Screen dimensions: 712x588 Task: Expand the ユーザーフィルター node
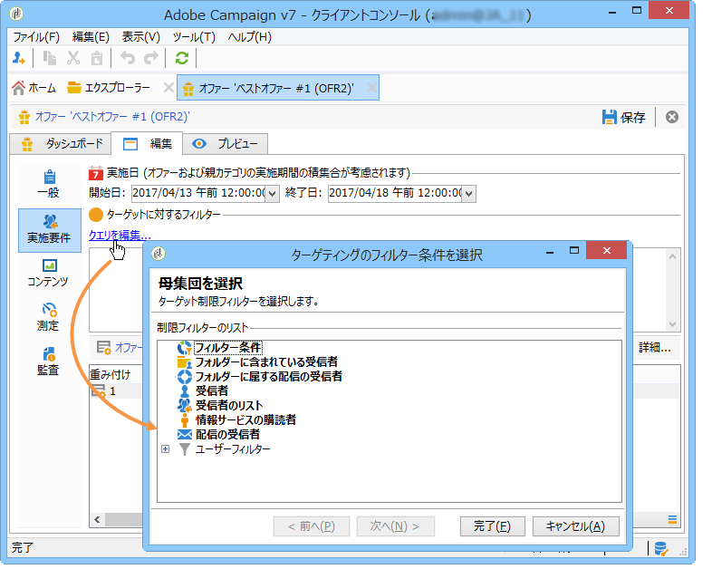[x=165, y=449]
